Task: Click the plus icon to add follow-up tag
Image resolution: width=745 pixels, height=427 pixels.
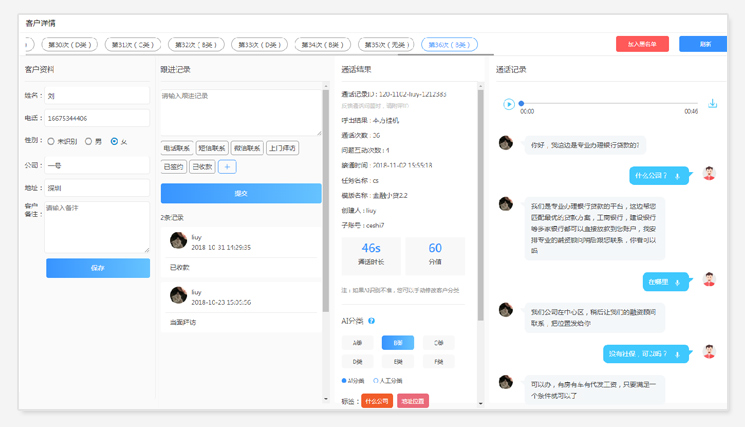Action: click(227, 167)
